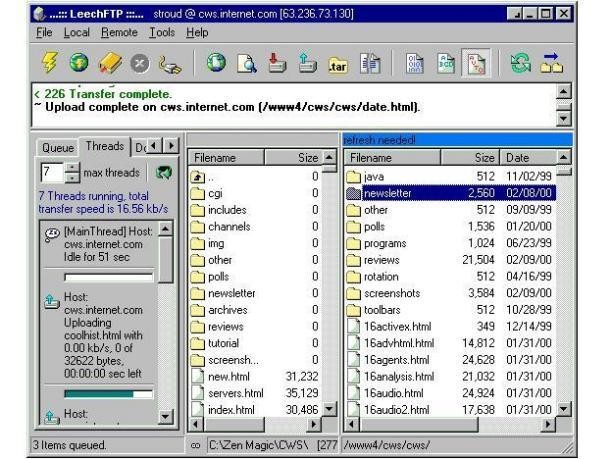This screenshot has height=459, width=612.
Task: Increase max threads with up spinner
Action: point(72,168)
